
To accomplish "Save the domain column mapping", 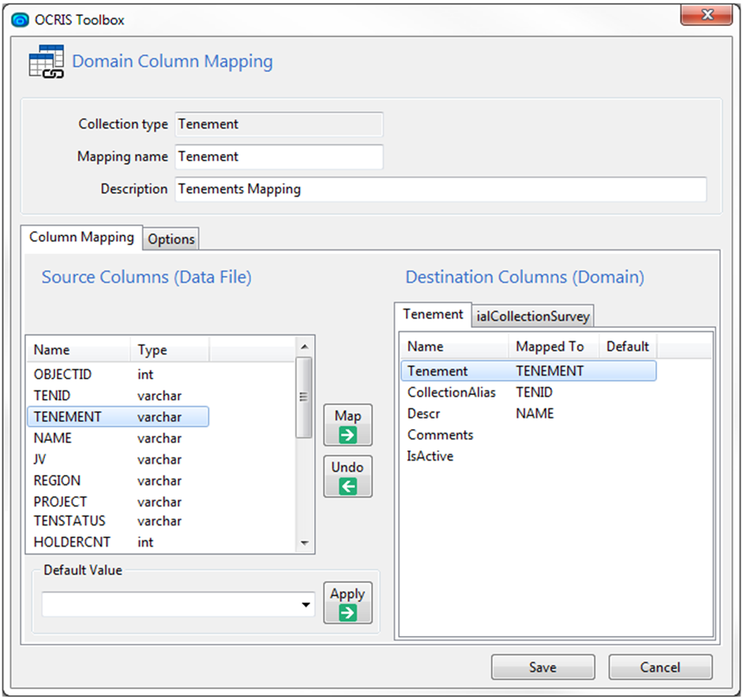I will coord(542,668).
